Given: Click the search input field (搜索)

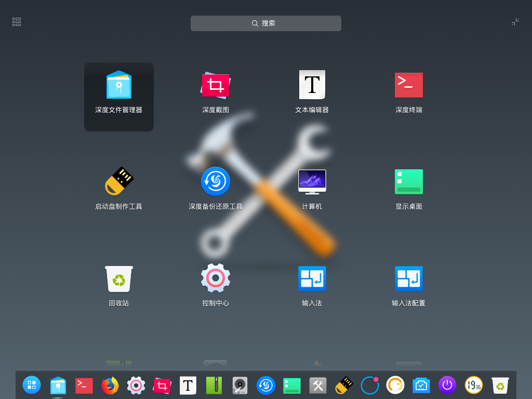Looking at the screenshot, I should (265, 23).
